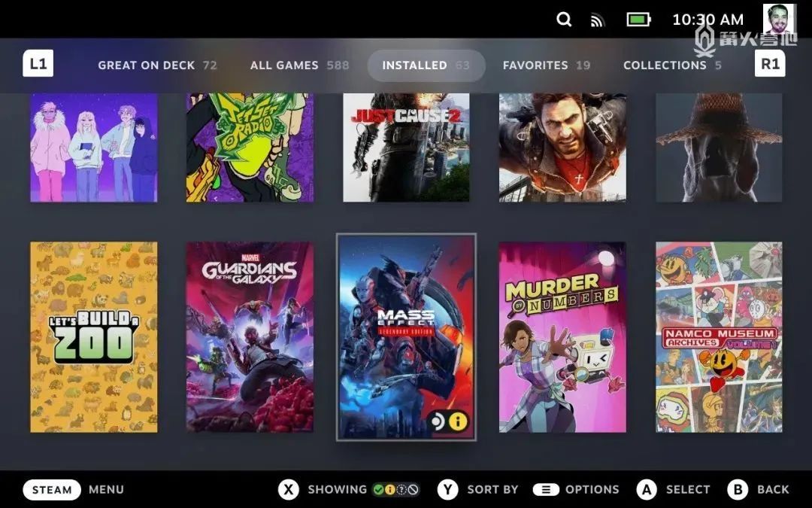Click the X button Showing filter glyph

click(289, 489)
